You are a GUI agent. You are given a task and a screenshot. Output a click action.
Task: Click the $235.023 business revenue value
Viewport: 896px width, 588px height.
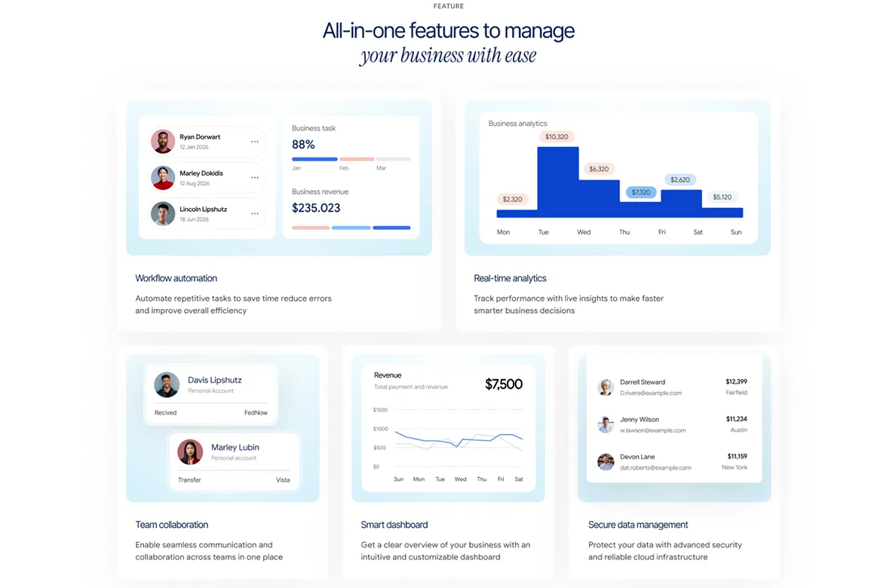(x=316, y=208)
